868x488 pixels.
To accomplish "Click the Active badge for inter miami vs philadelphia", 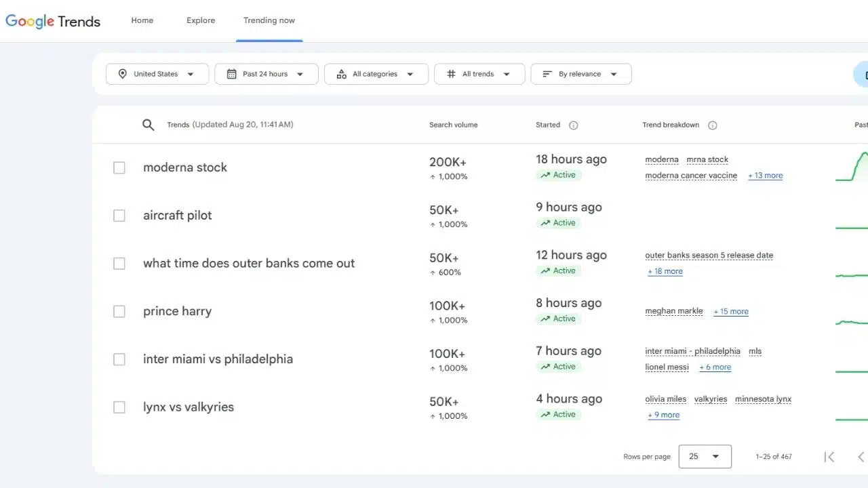I will pos(558,367).
